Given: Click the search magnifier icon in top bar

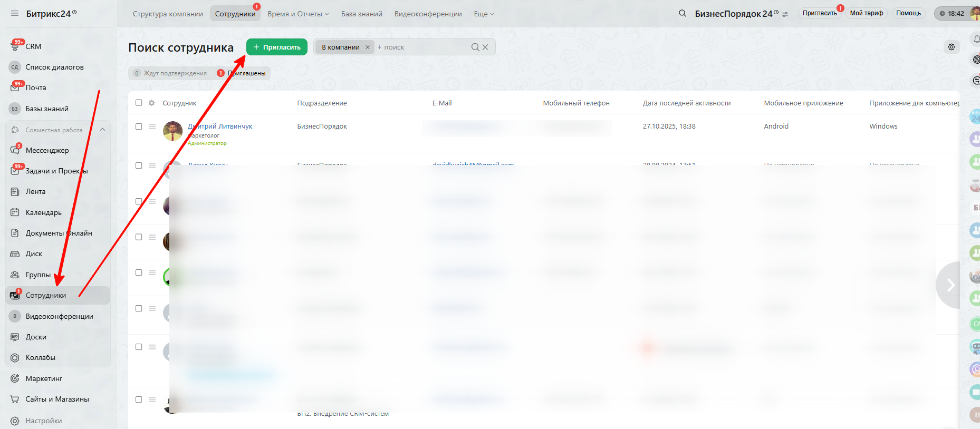Looking at the screenshot, I should click(682, 14).
